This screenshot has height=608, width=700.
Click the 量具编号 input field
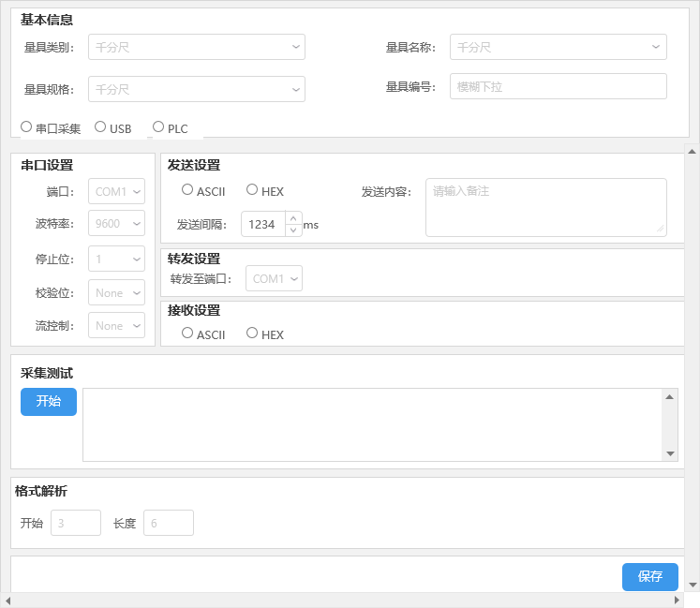559,86
